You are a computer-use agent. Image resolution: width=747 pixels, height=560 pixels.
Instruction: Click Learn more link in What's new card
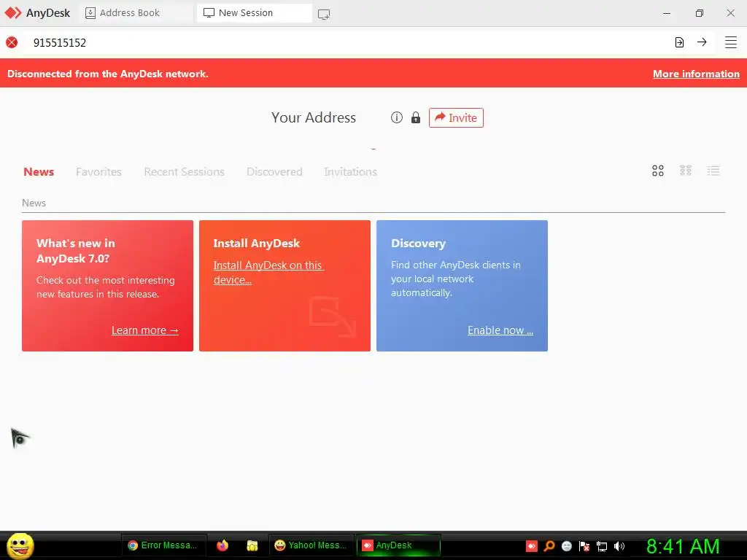[145, 330]
